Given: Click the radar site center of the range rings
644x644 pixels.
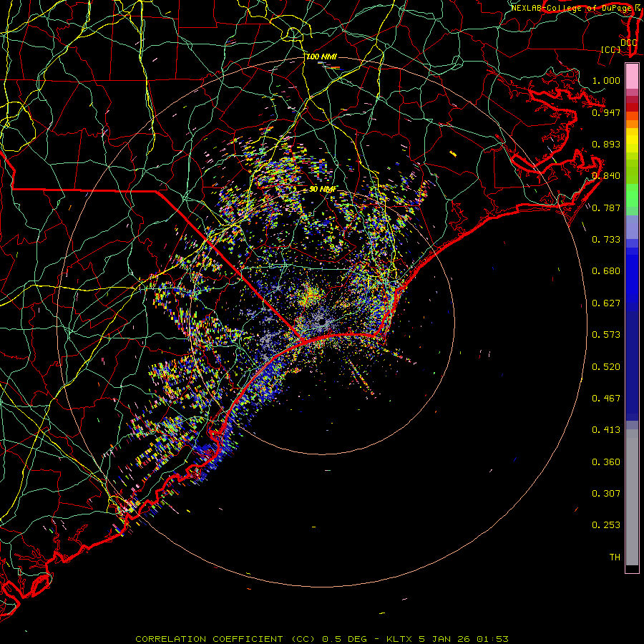Looking at the screenshot, I should (323, 321).
